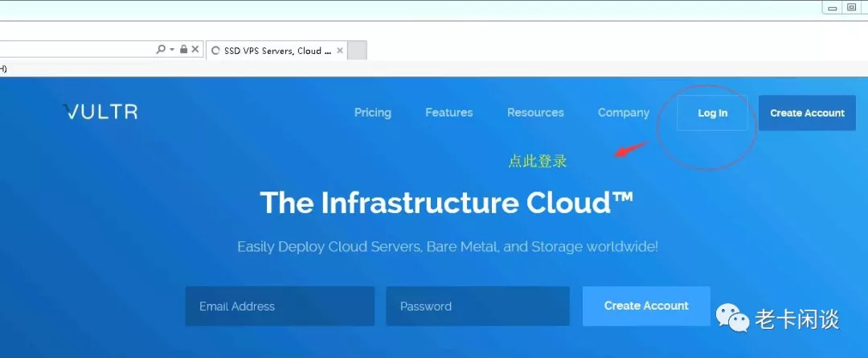Click Create Account in the navigation bar
Viewport: 868px width, 358px height.
click(x=807, y=113)
